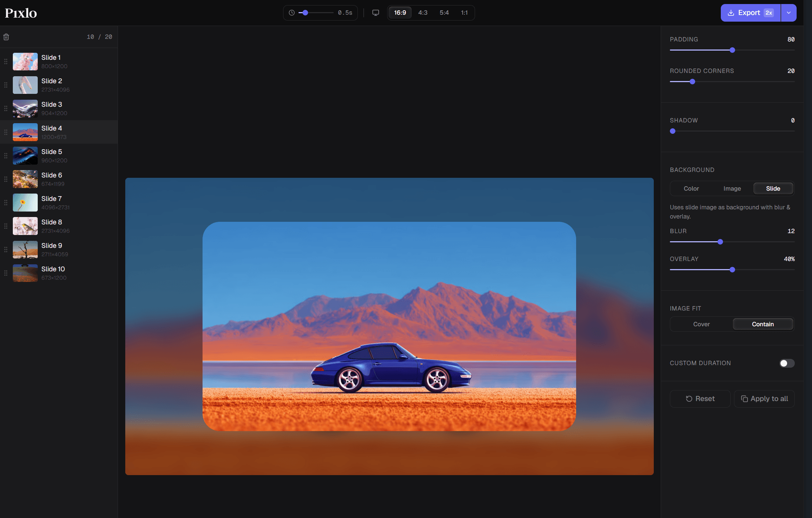Click the monitor display icon

[375, 13]
